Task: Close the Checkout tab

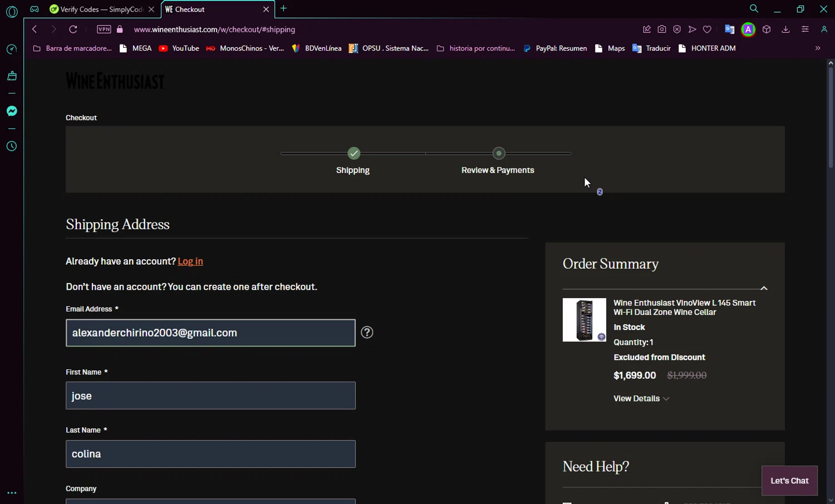Action: pos(266,9)
